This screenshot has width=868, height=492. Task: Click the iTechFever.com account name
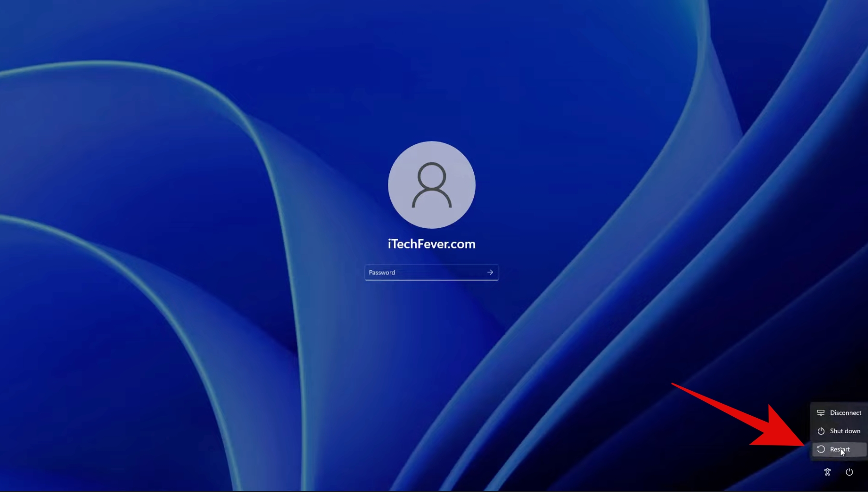point(432,244)
